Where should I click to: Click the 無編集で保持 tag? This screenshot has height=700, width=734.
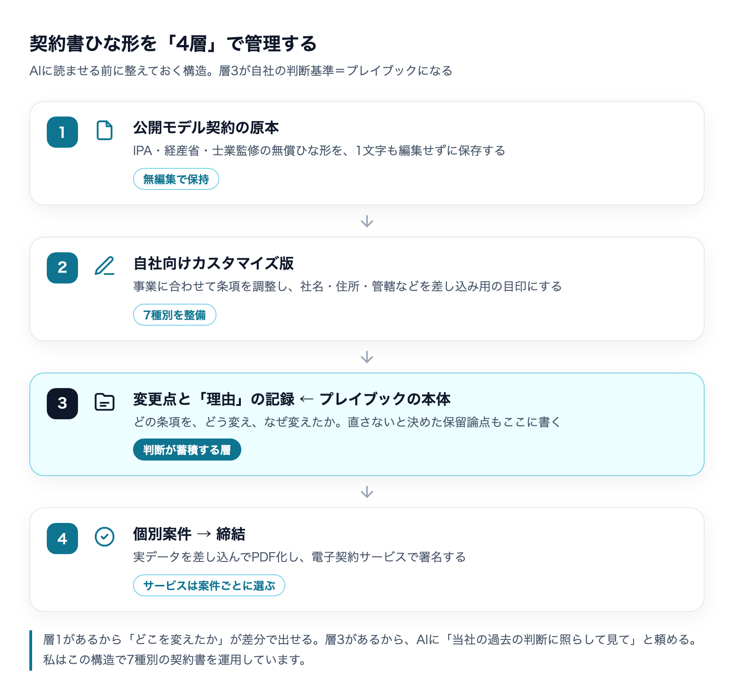click(x=176, y=179)
